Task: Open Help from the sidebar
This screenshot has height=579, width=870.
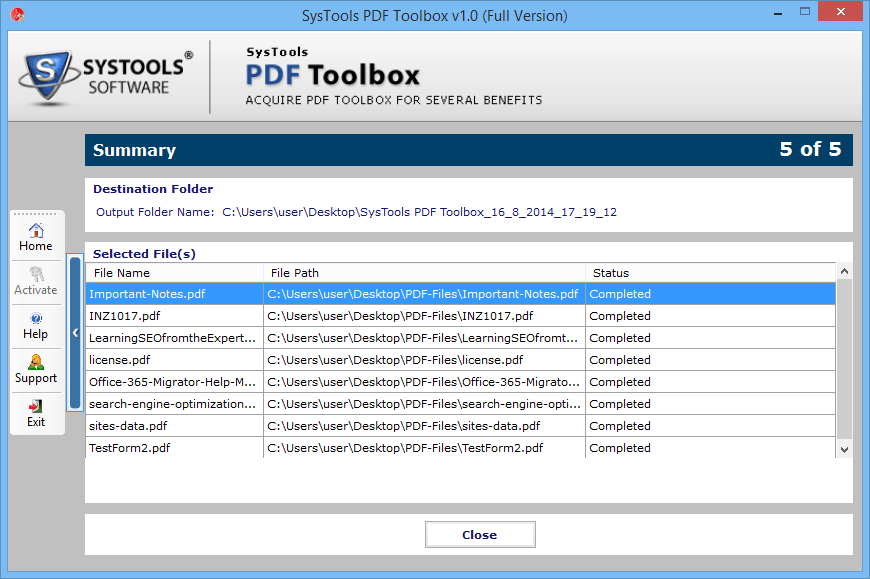Action: (x=36, y=326)
